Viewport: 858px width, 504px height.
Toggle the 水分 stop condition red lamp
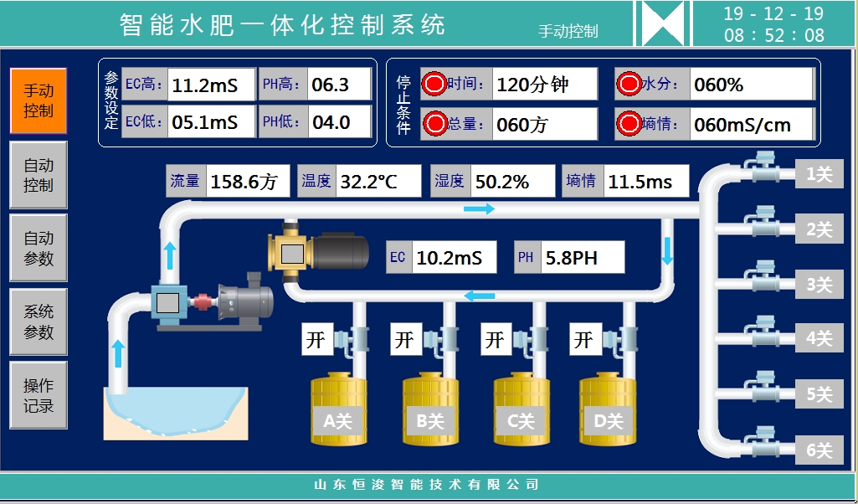point(630,84)
